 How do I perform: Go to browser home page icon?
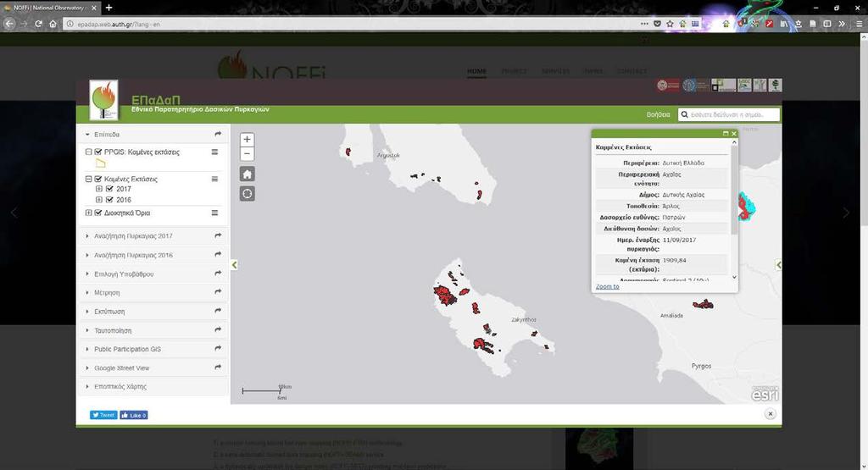pos(53,24)
